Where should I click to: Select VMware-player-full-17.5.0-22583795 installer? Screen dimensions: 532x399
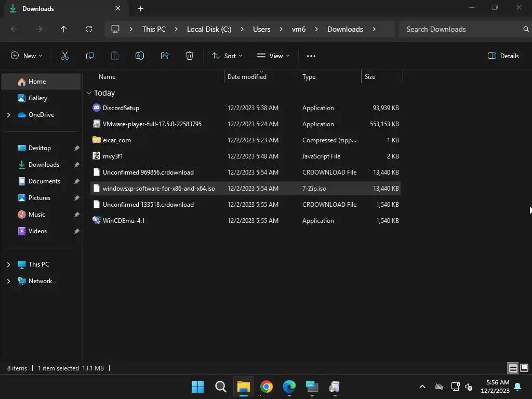pyautogui.click(x=246, y=124)
